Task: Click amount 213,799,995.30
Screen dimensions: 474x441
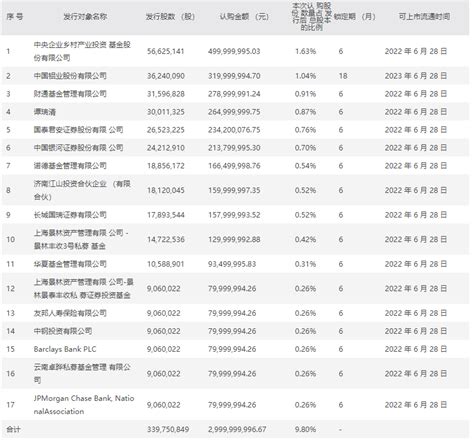Action: point(234,148)
